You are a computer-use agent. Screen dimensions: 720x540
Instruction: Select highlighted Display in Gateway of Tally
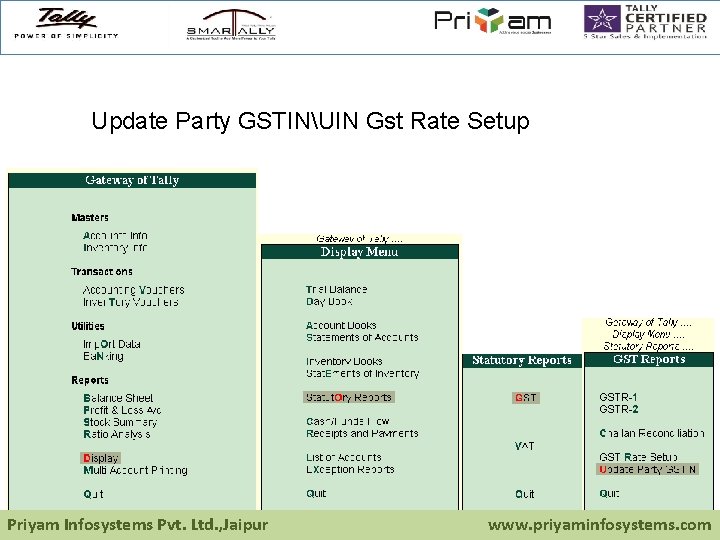point(101,458)
